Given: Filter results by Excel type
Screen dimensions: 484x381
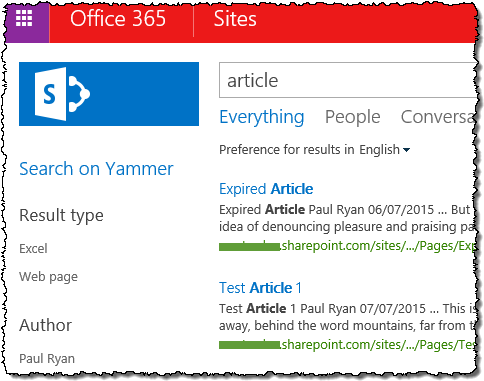Looking at the screenshot, I should 33,249.
